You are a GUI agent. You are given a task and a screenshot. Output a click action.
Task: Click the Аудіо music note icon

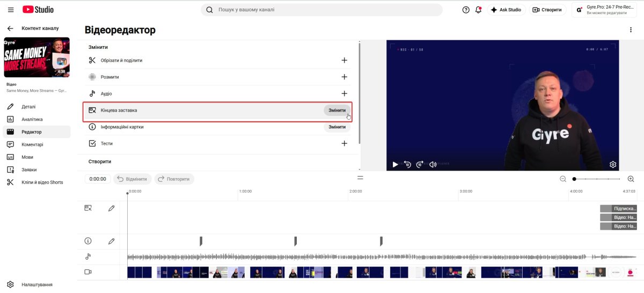pos(92,93)
